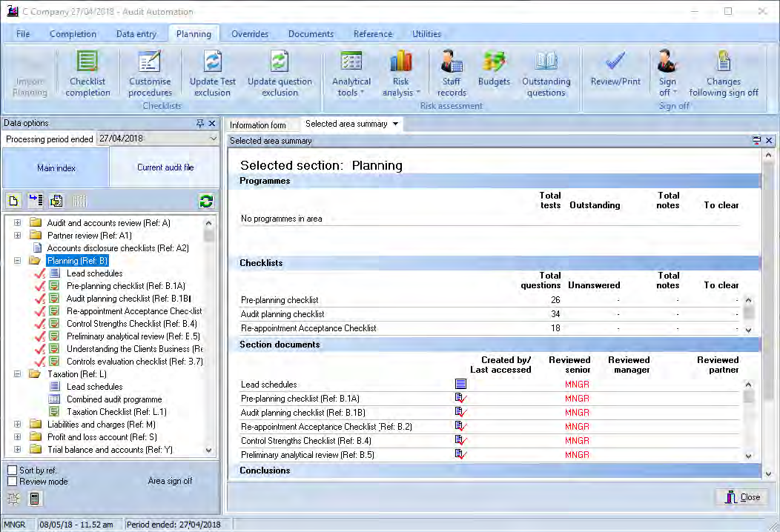The width and height of the screenshot is (780, 532).
Task: Collapse the Taxation (Ref: L) folder
Action: (17, 374)
